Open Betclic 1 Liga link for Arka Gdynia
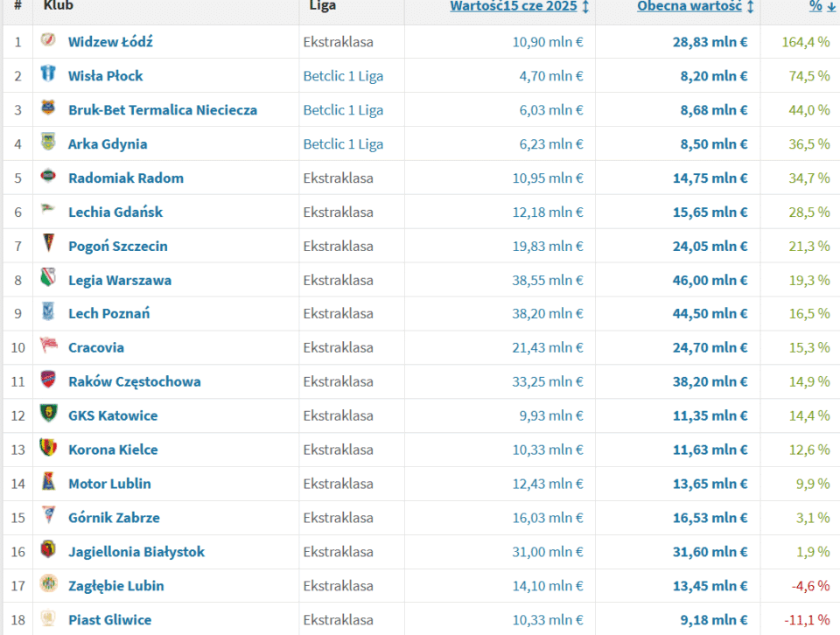840x635 pixels. point(343,144)
